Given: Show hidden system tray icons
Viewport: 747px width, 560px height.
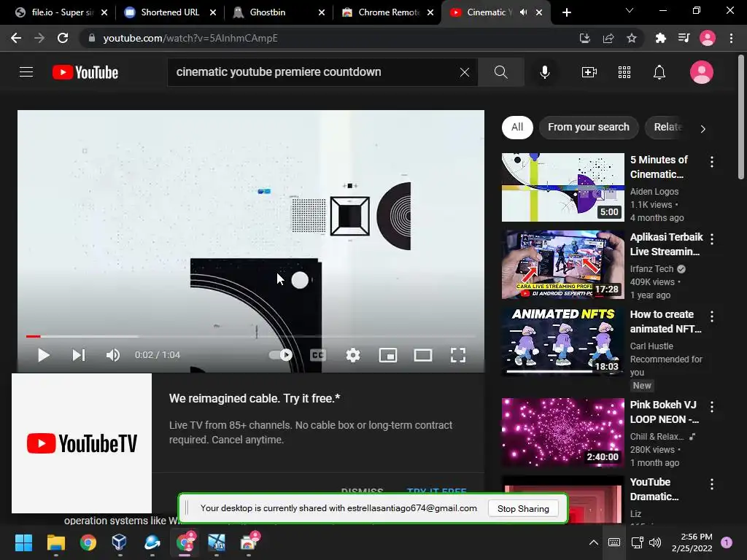Looking at the screenshot, I should (594, 542).
